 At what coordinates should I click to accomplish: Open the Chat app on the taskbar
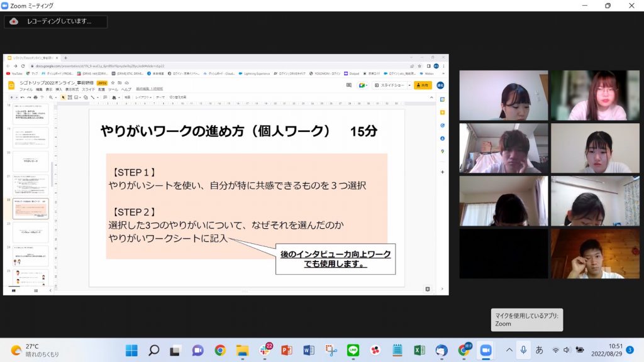coord(197,350)
